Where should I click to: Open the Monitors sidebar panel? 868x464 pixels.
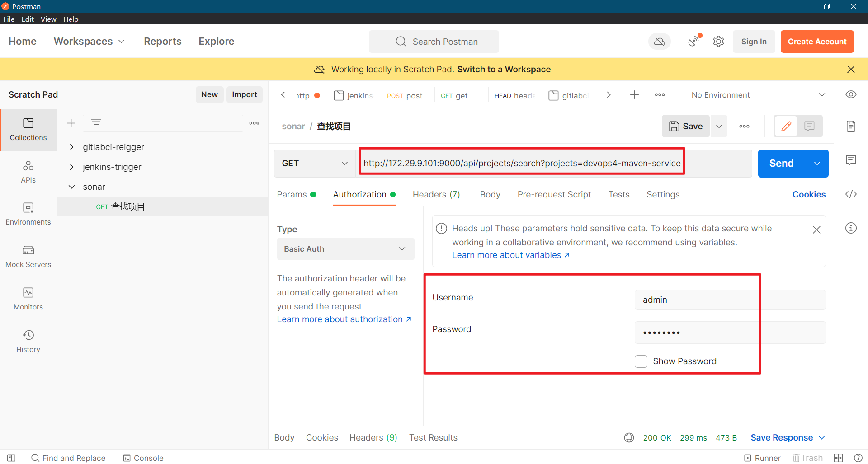pos(28,299)
